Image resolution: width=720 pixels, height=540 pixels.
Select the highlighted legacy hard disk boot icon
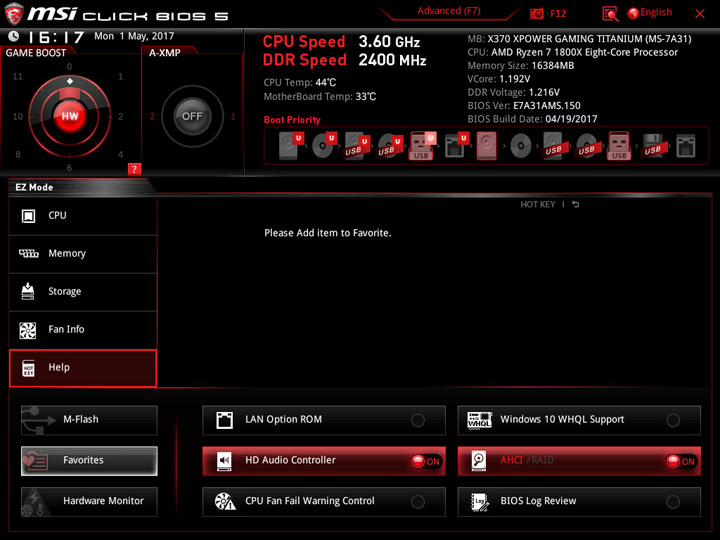[x=486, y=146]
